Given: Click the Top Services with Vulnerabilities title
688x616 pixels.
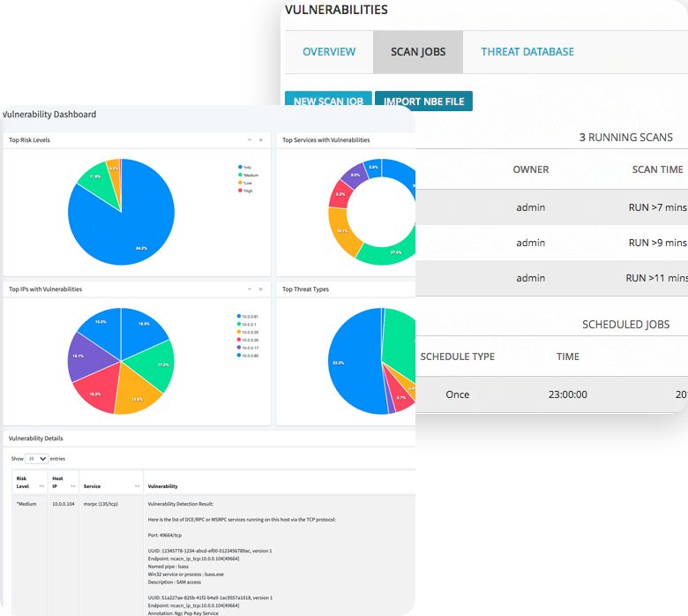Looking at the screenshot, I should click(x=326, y=140).
